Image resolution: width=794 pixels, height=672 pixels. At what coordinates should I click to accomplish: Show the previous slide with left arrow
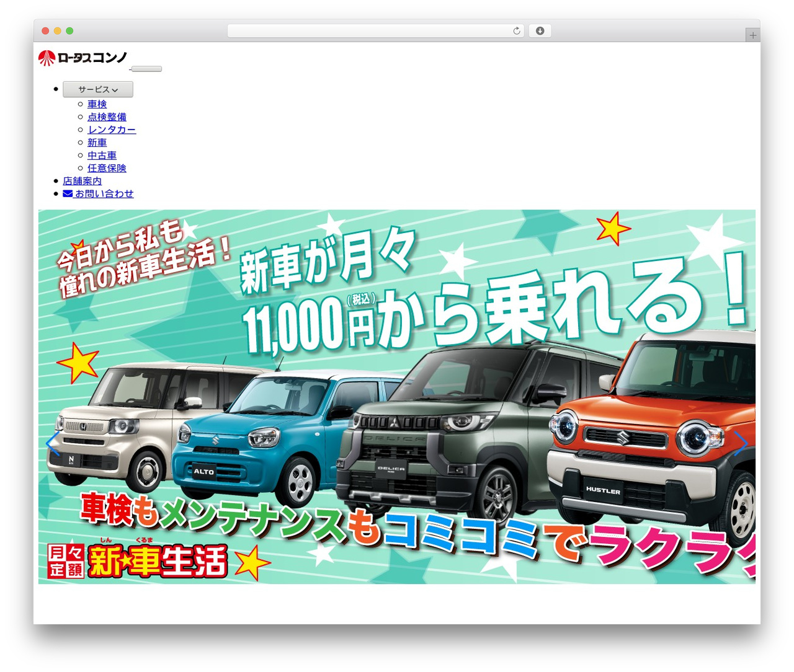pos(53,443)
